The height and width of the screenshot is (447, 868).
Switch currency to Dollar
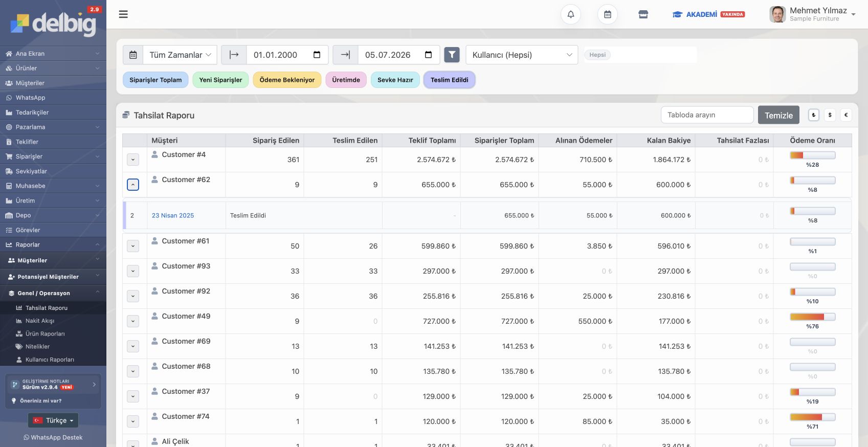[x=830, y=115]
